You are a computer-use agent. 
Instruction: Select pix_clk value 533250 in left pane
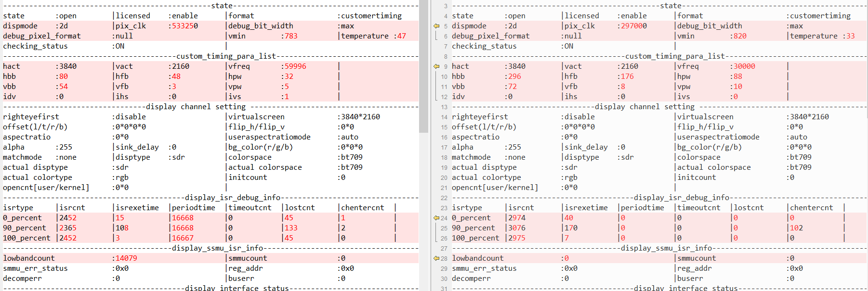point(185,26)
